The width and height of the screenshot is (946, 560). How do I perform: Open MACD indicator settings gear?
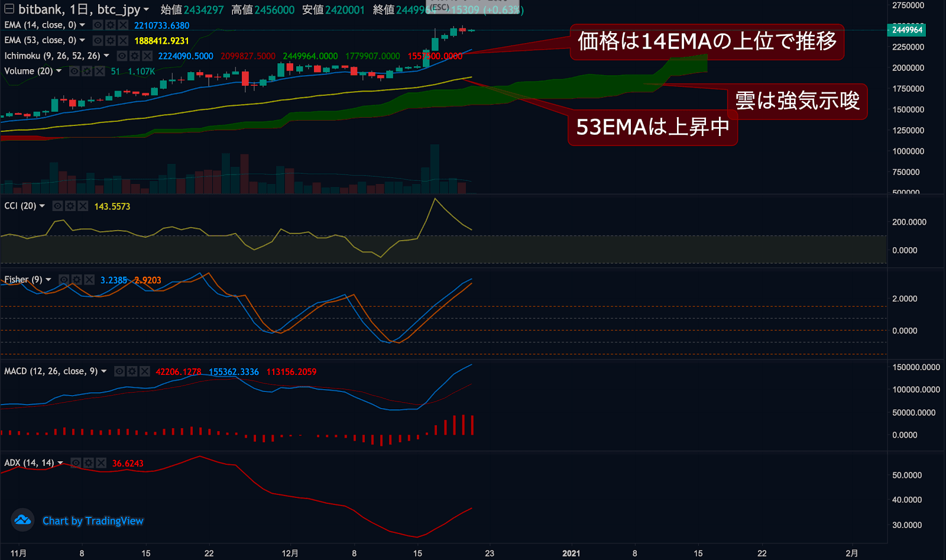pos(132,371)
